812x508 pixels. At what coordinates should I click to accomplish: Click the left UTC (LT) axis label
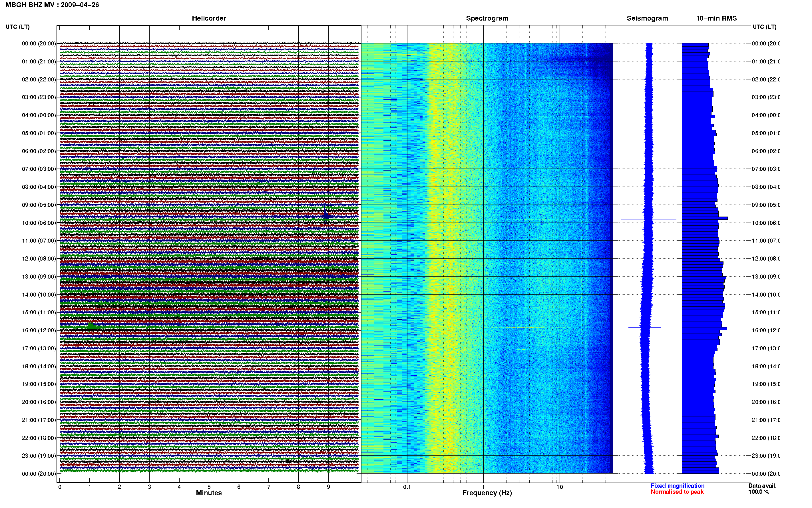click(17, 27)
